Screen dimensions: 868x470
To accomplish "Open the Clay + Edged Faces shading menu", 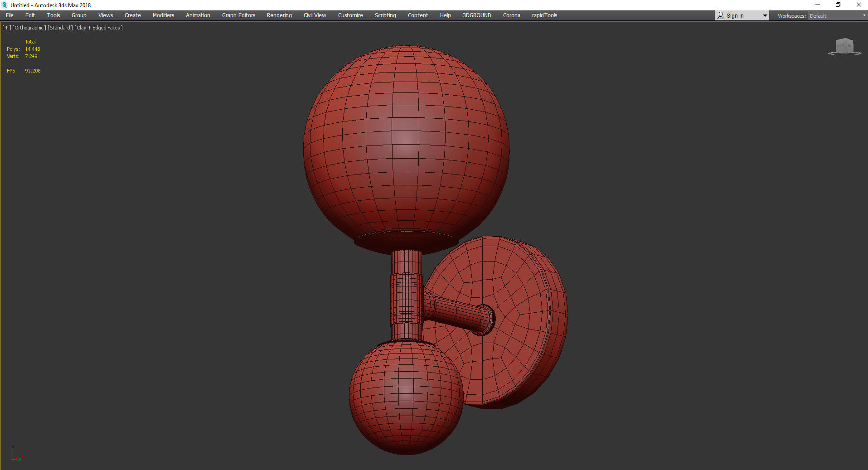I will pos(98,28).
